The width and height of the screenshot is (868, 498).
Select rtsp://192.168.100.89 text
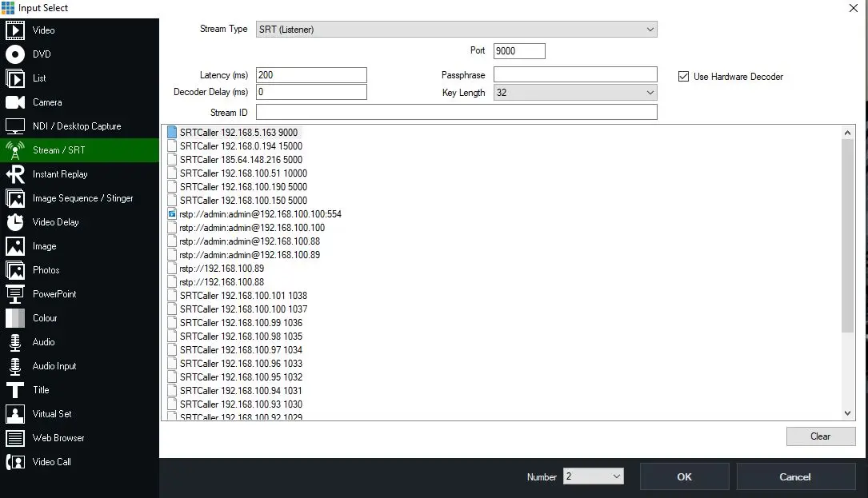point(222,269)
